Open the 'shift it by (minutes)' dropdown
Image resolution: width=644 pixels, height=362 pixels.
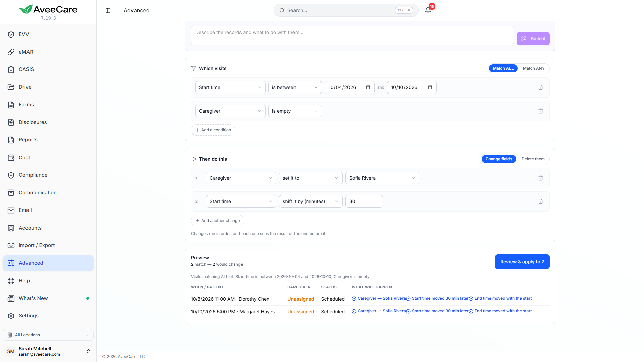(311, 201)
